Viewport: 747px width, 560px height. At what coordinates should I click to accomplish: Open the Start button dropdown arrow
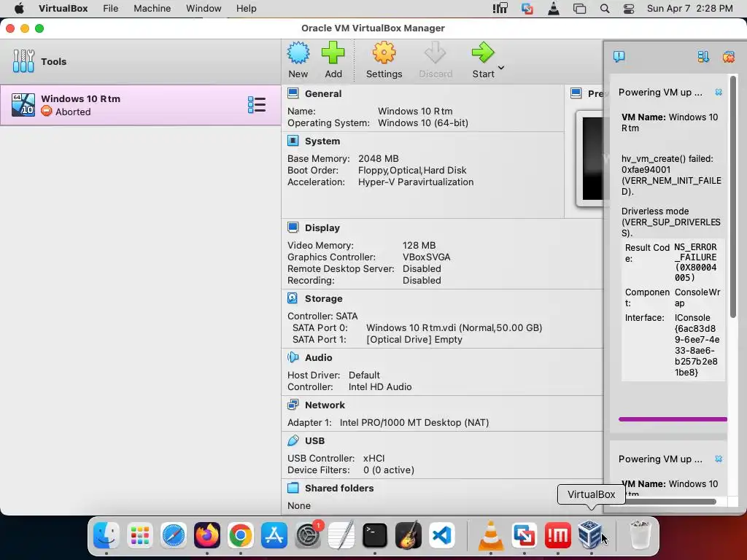pos(501,68)
